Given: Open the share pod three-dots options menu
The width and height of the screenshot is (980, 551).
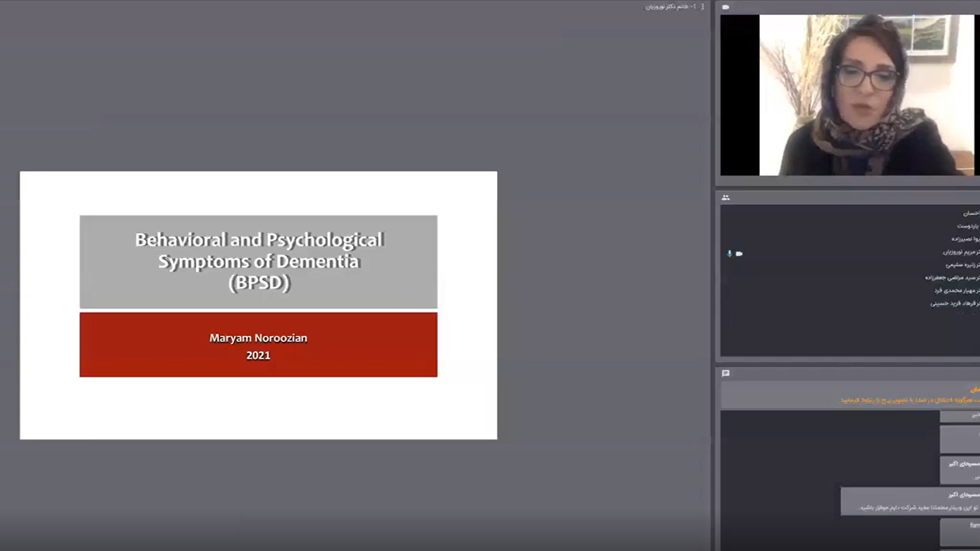Looking at the screenshot, I should coord(702,6).
